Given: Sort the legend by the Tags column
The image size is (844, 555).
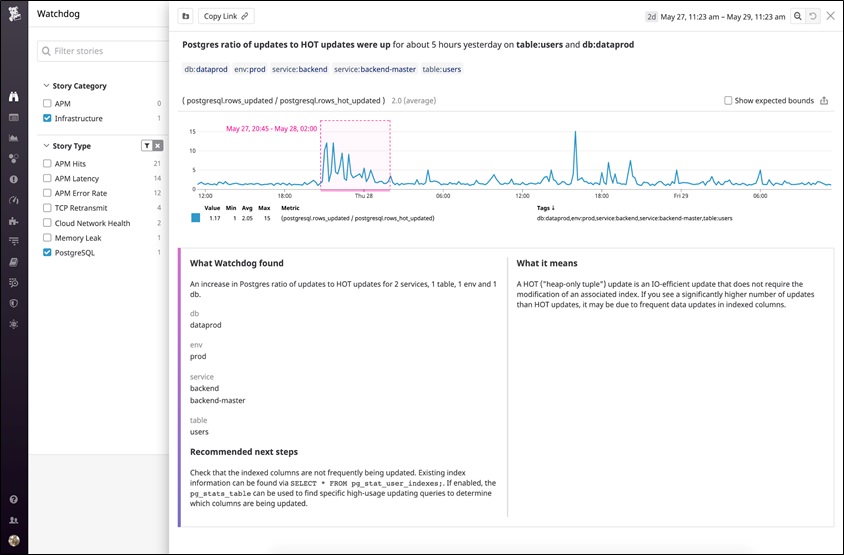Looking at the screenshot, I should tap(546, 208).
